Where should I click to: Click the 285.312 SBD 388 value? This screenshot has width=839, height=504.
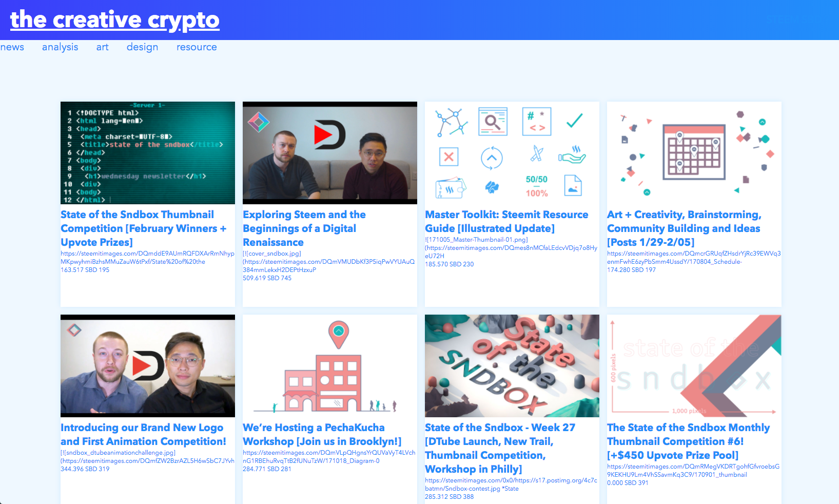[x=450, y=497]
